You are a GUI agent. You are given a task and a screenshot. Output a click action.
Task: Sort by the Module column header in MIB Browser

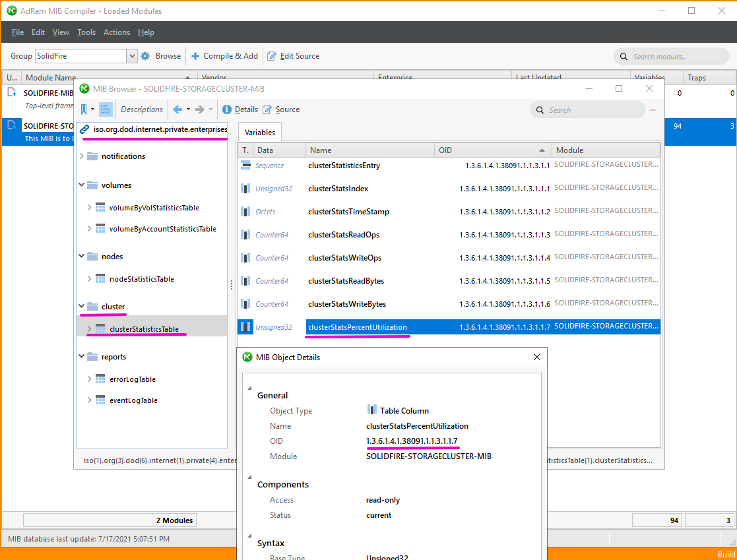click(x=606, y=150)
